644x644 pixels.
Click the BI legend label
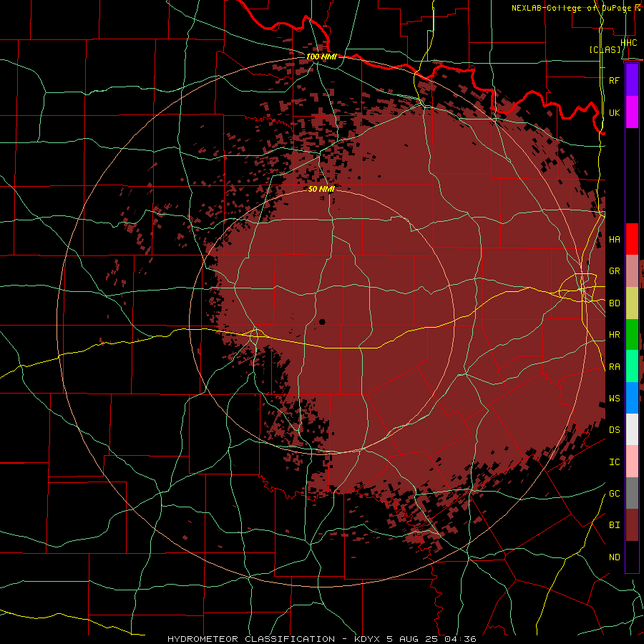[614, 525]
